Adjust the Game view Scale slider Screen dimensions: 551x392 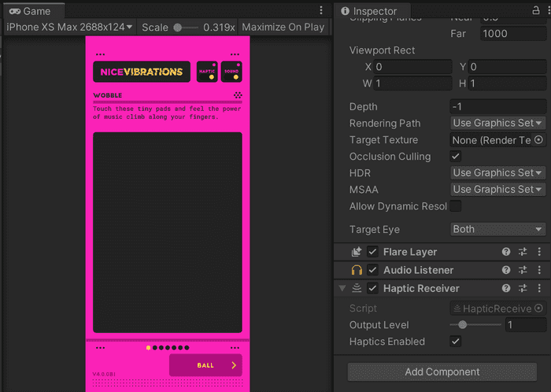tap(187, 28)
